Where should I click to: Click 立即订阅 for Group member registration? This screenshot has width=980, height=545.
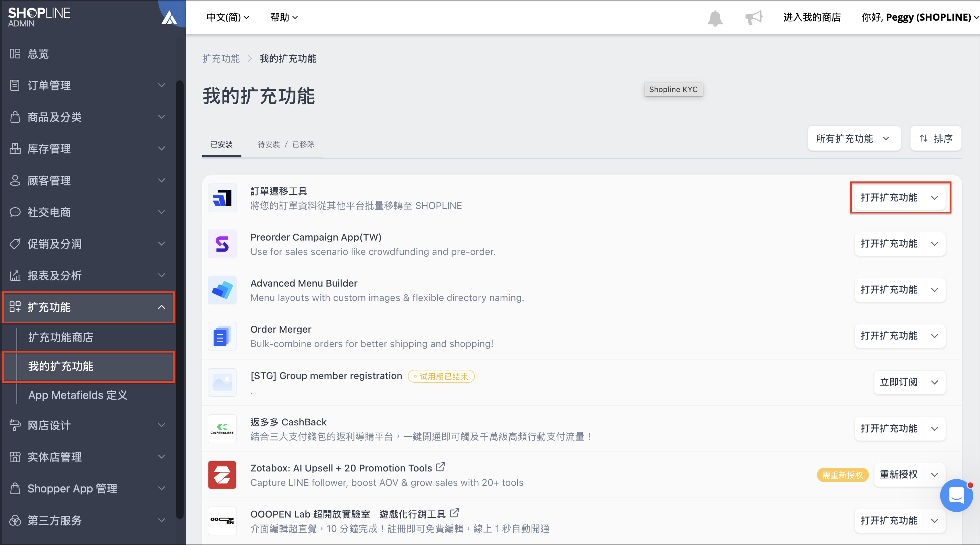(x=899, y=382)
